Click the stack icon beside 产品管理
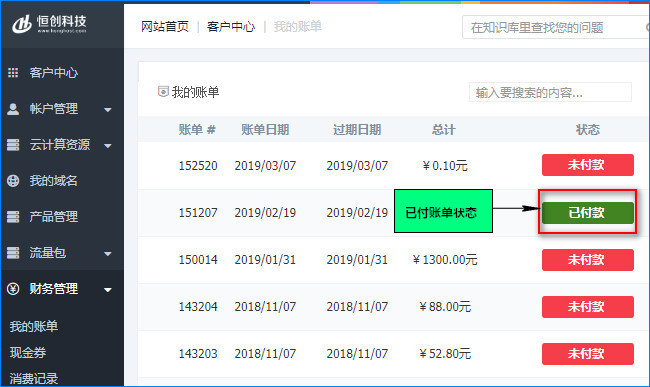Screen dimensions: 650x387 point(13,217)
